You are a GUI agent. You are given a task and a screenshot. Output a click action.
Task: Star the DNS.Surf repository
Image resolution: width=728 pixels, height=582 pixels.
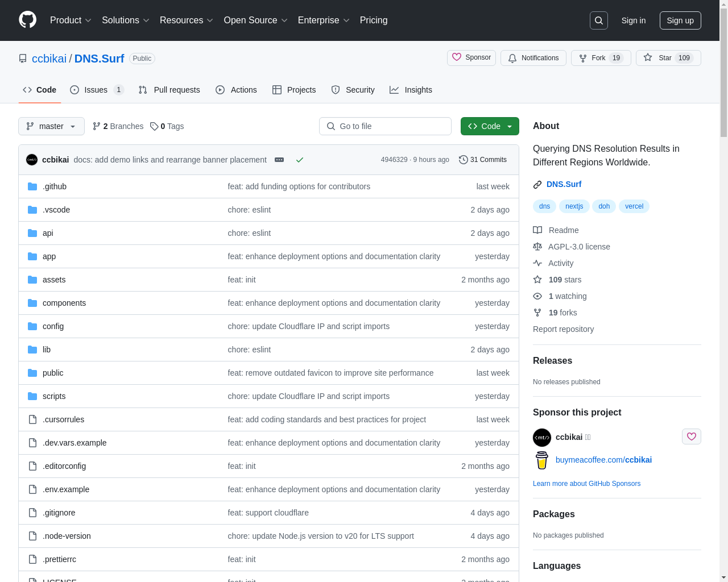tap(668, 58)
